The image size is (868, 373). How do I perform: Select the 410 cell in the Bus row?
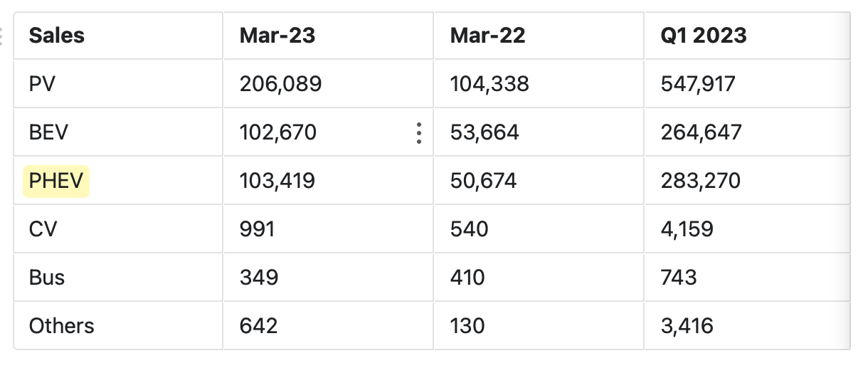539,278
